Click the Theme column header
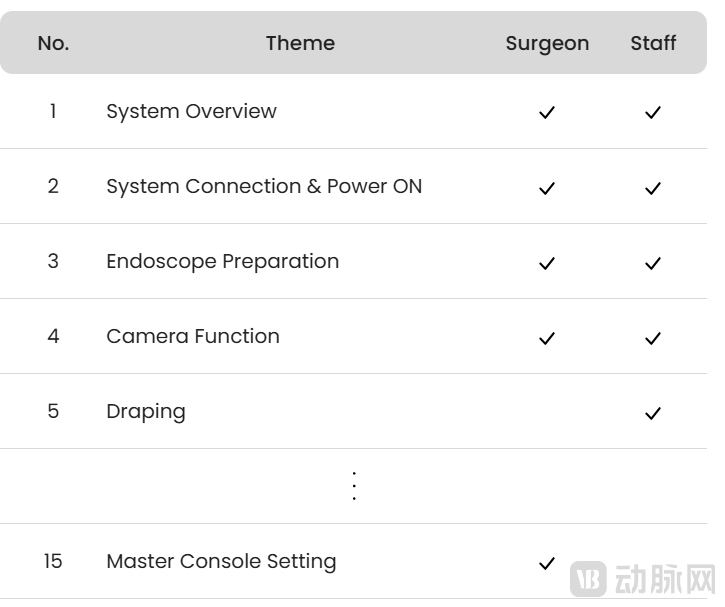Viewport: 725px width, 607px height. 300,43
